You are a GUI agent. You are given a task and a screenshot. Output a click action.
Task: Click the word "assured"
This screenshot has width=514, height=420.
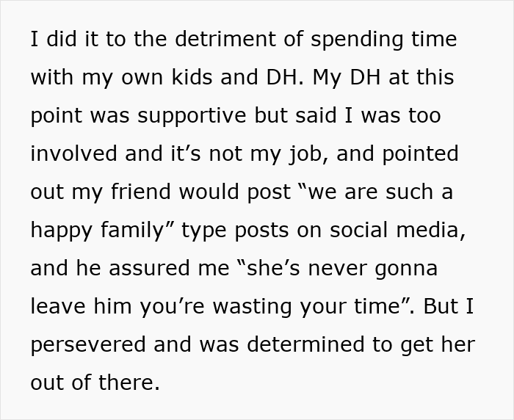[149, 268]
